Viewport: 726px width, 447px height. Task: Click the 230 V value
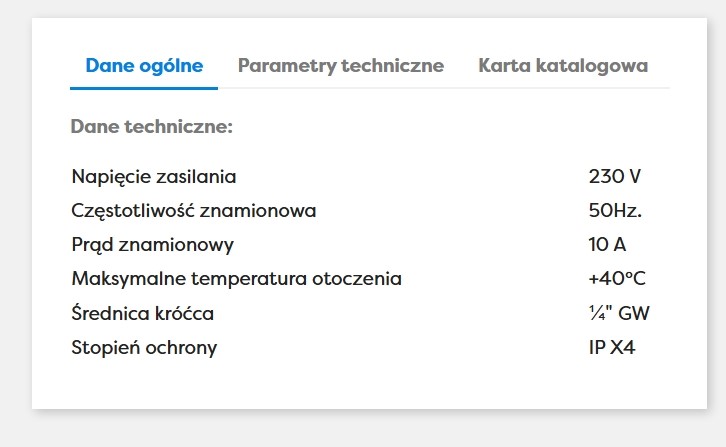tap(614, 177)
